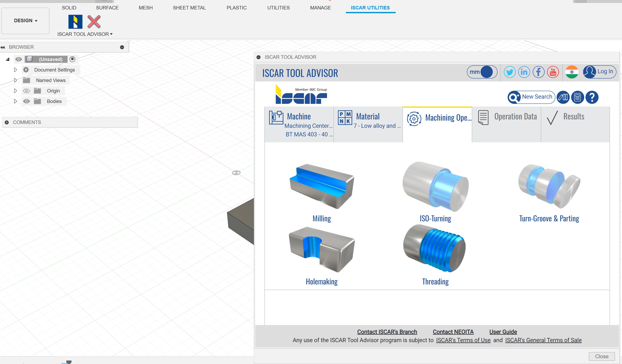Select the Threading operation thumbnail
The height and width of the screenshot is (364, 622).
[435, 249]
